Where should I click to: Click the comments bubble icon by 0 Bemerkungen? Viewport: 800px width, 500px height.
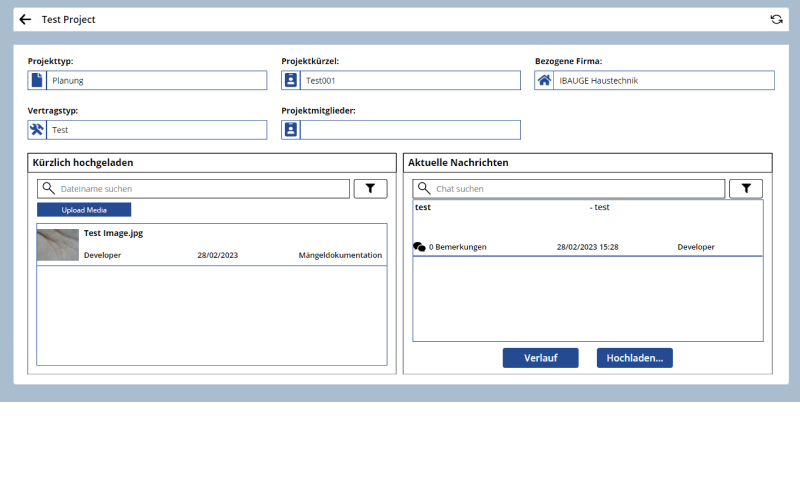point(419,247)
